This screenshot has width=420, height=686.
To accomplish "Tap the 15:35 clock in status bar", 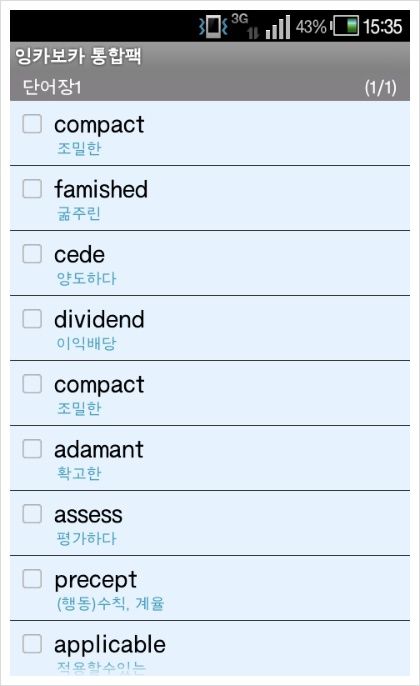I will click(382, 27).
